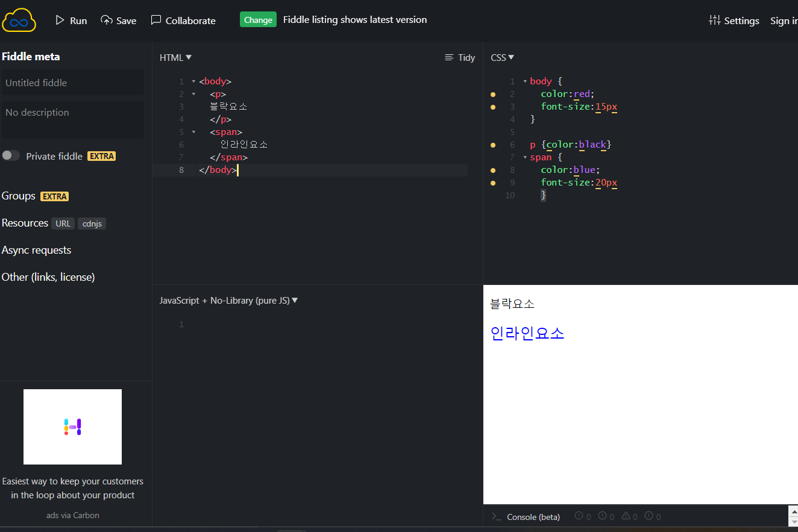Click the Save cloud-upload icon

pyautogui.click(x=107, y=20)
